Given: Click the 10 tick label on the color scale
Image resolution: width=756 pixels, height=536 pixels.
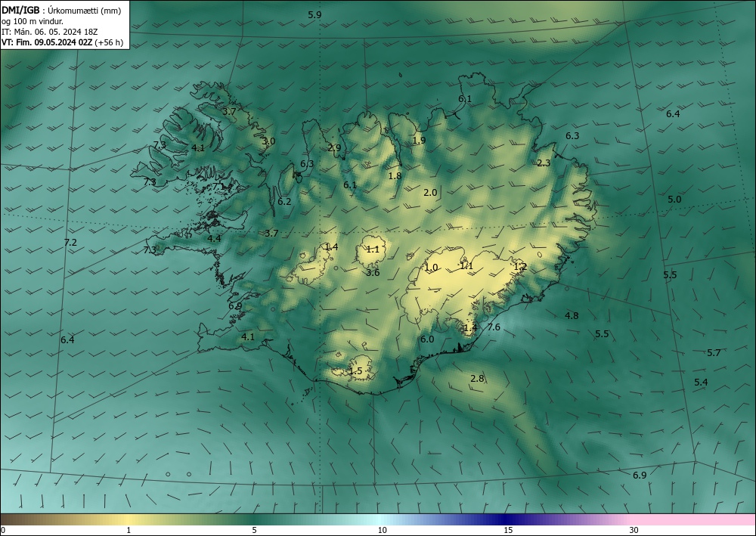Looking at the screenshot, I should (383, 530).
